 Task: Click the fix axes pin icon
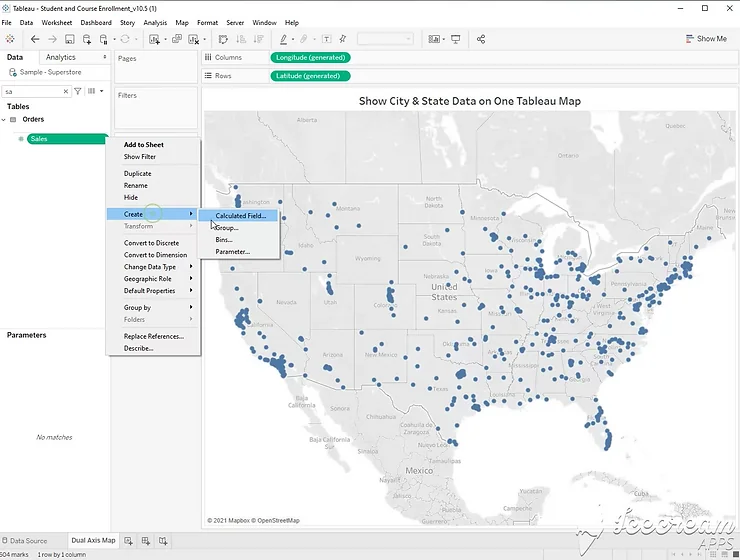click(343, 39)
